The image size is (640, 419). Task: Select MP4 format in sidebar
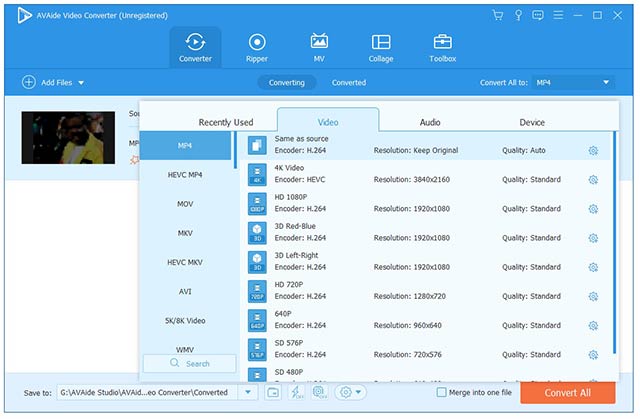coord(185,146)
